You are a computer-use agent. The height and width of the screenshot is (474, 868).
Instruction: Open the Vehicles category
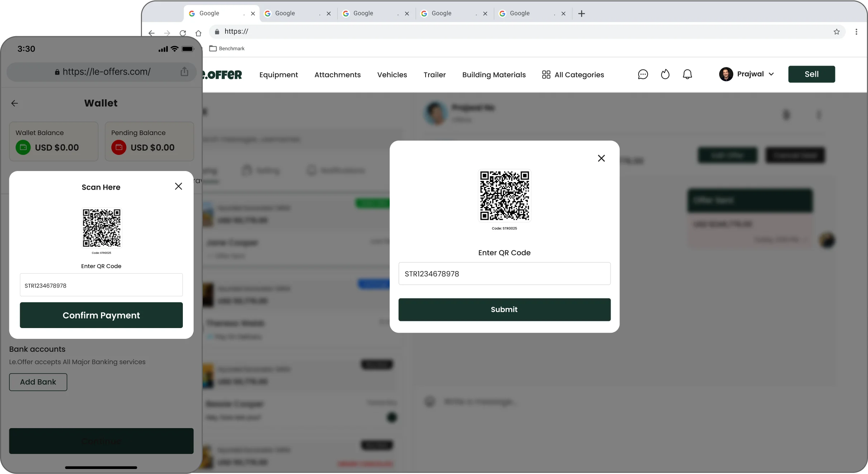pyautogui.click(x=392, y=75)
